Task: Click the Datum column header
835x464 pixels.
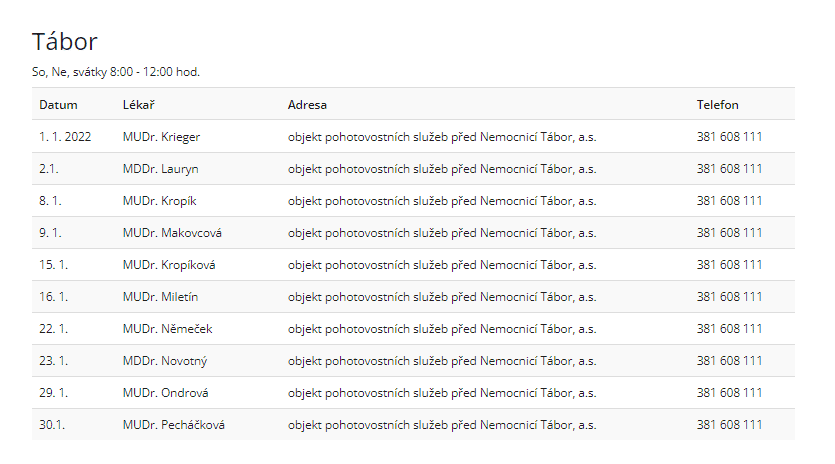Action: click(58, 105)
